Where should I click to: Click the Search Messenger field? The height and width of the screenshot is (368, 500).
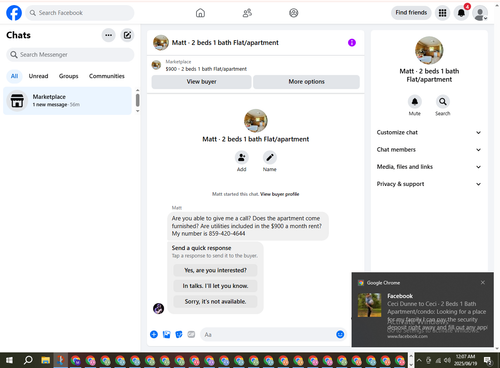pyautogui.click(x=70, y=55)
